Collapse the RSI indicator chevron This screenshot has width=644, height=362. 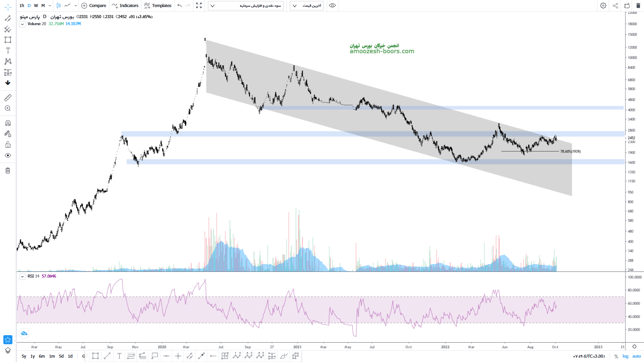pos(22,277)
